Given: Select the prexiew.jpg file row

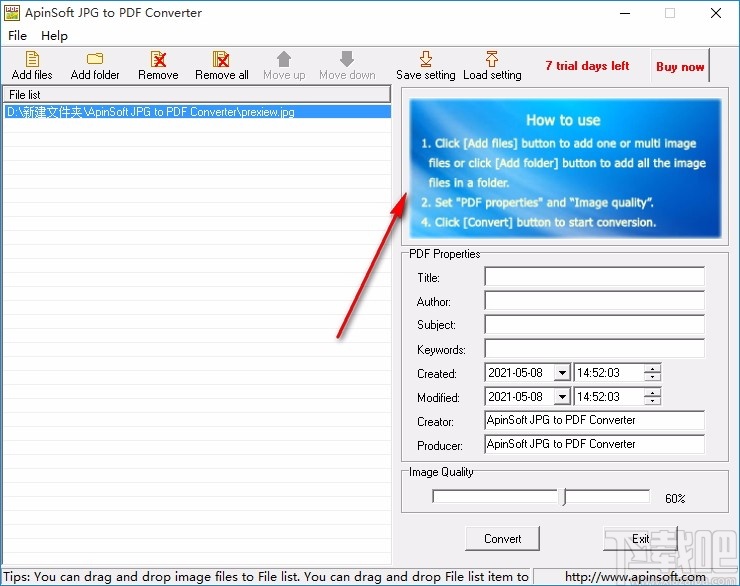Looking at the screenshot, I should [197, 112].
